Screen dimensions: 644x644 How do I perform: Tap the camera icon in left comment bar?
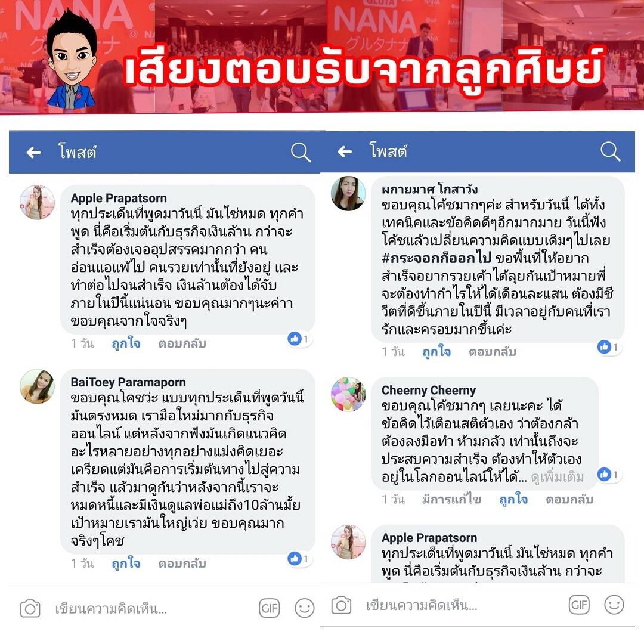coord(30,609)
